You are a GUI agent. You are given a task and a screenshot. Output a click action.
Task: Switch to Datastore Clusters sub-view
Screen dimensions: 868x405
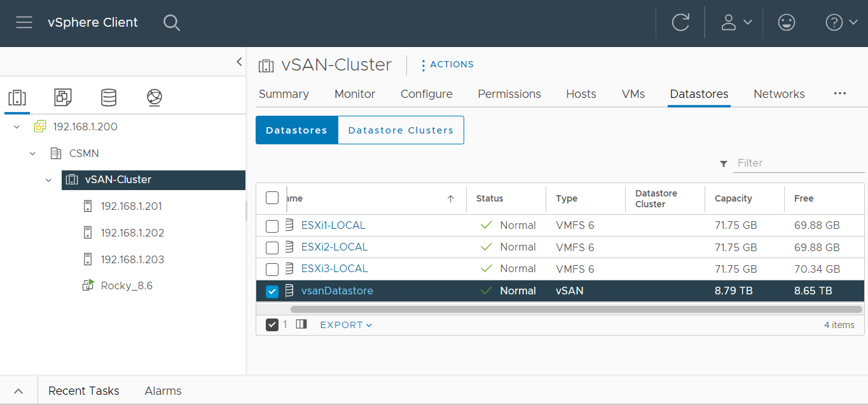point(401,130)
